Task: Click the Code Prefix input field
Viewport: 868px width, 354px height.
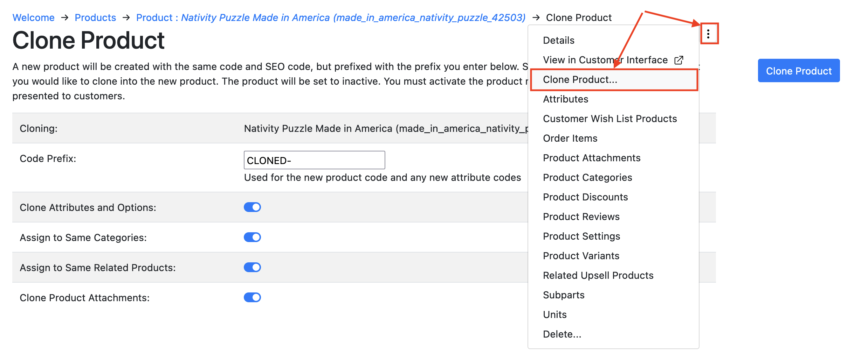Action: point(314,160)
